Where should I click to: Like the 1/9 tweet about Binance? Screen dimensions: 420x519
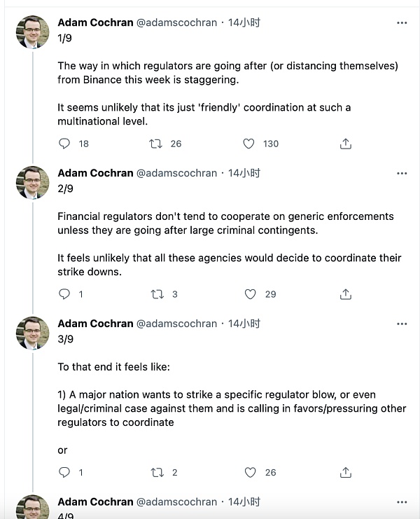click(x=248, y=144)
